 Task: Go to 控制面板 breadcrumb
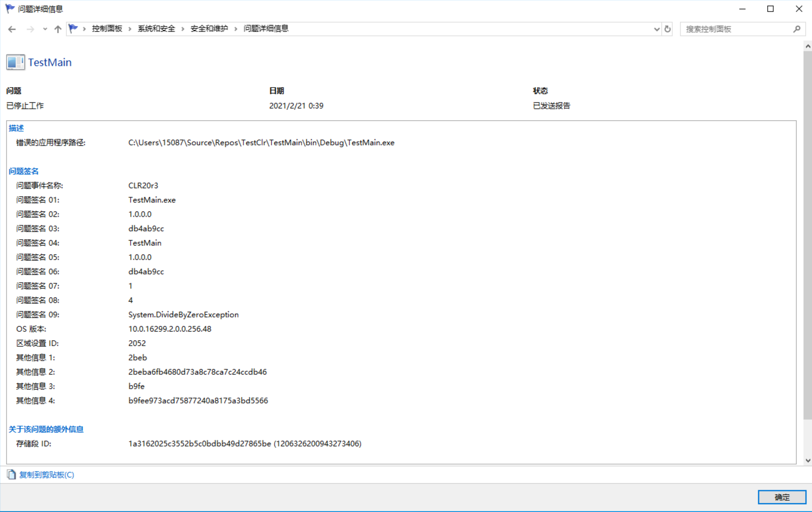pos(107,29)
